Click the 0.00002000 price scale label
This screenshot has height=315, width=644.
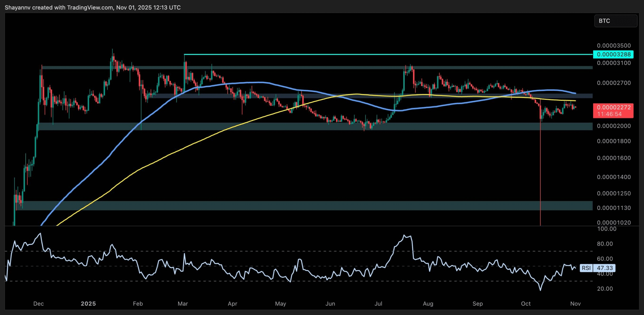click(x=614, y=126)
